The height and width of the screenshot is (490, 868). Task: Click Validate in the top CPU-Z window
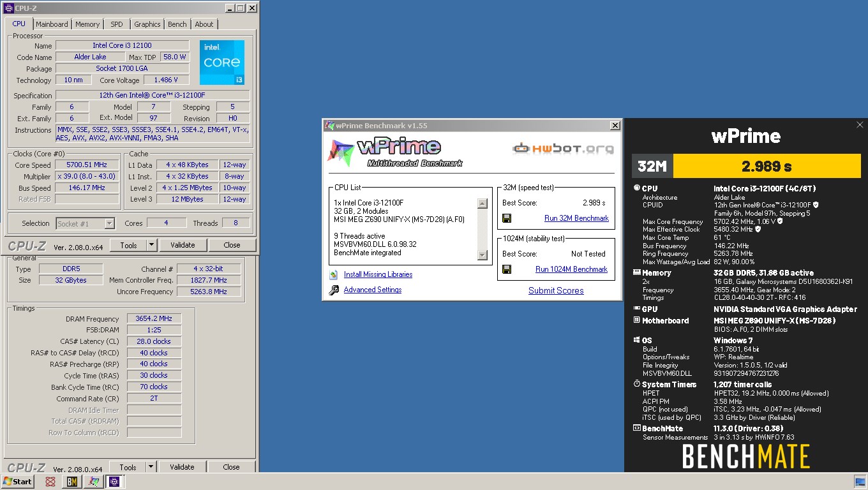183,245
